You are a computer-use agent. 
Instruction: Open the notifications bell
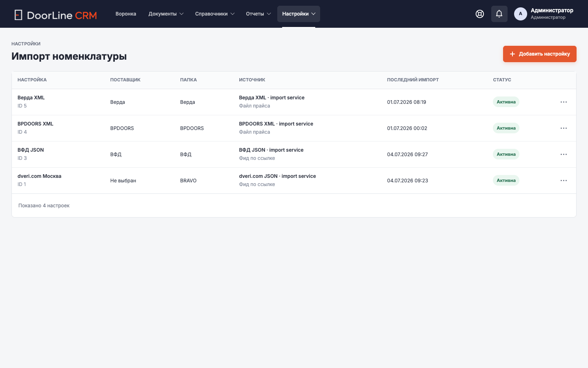click(x=499, y=14)
